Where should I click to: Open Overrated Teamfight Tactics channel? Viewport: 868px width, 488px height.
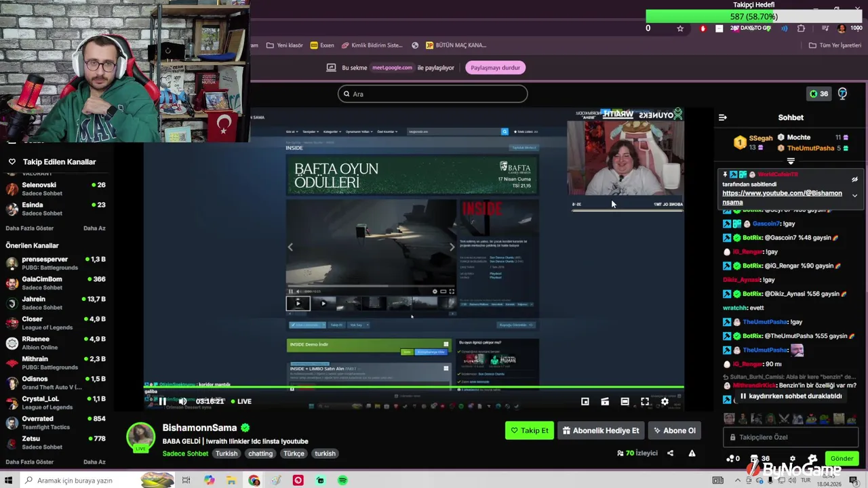coord(56,423)
